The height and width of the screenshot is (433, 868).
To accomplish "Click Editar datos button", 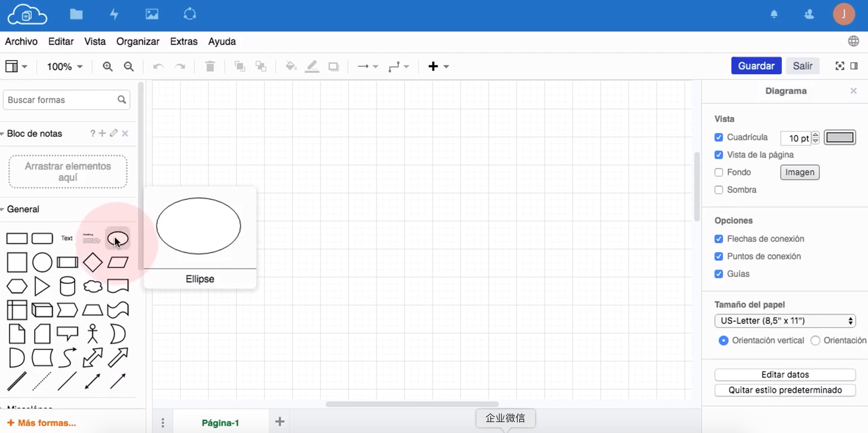I will pos(785,374).
